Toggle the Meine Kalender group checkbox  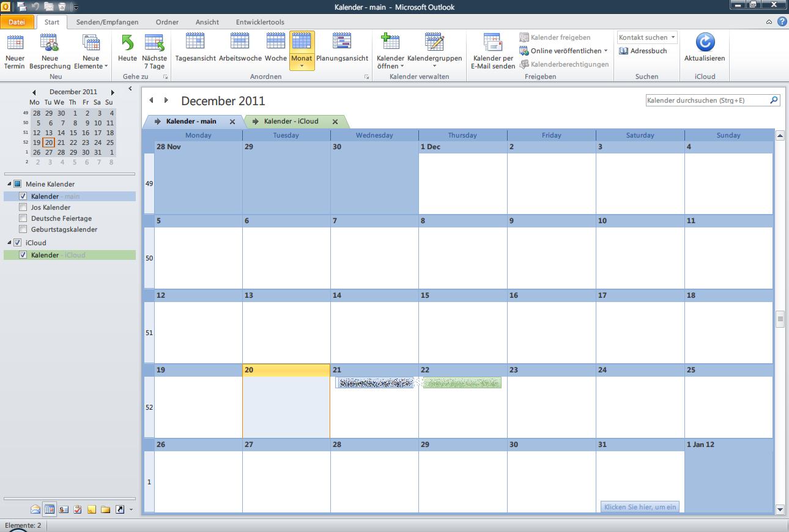(17, 184)
